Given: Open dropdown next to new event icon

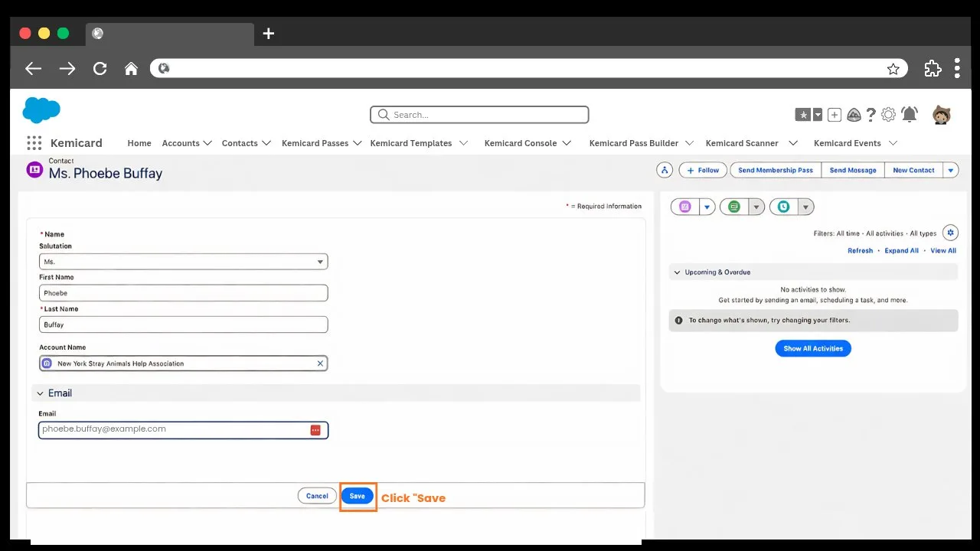Looking at the screenshot, I should [x=756, y=207].
